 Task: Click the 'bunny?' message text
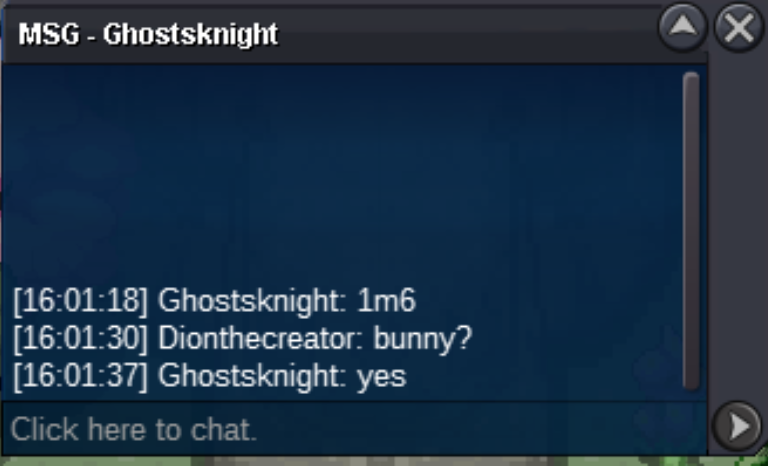coord(423,339)
